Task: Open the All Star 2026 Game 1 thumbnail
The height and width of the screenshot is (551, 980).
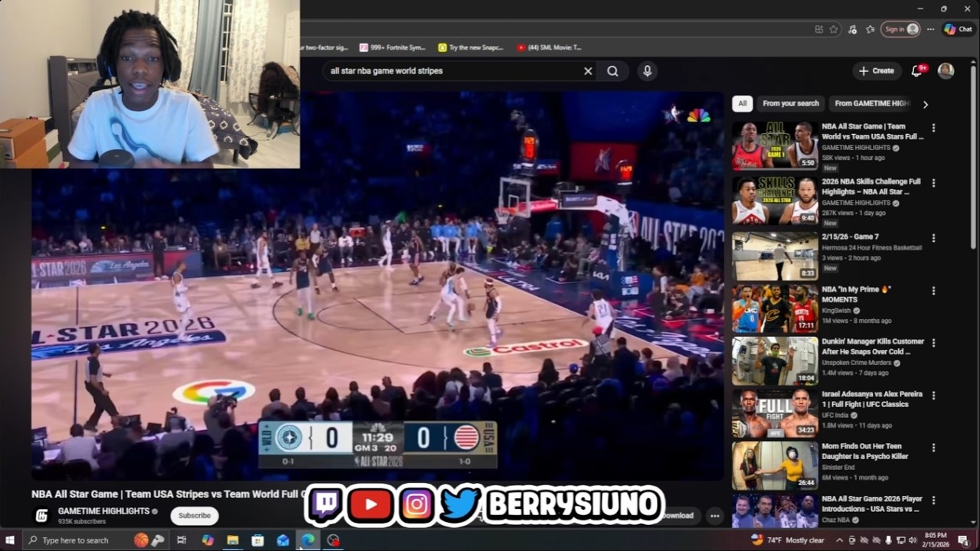Action: pyautogui.click(x=775, y=145)
